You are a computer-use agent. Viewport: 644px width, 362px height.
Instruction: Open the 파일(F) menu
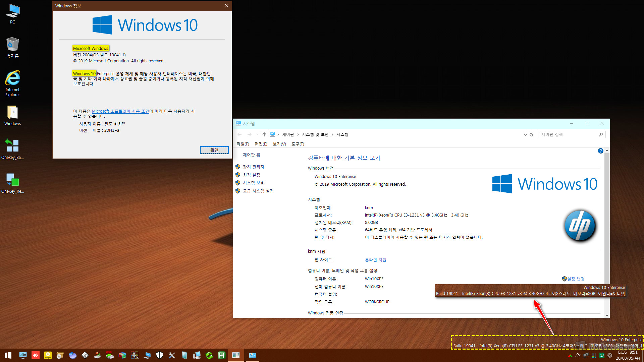coord(243,144)
